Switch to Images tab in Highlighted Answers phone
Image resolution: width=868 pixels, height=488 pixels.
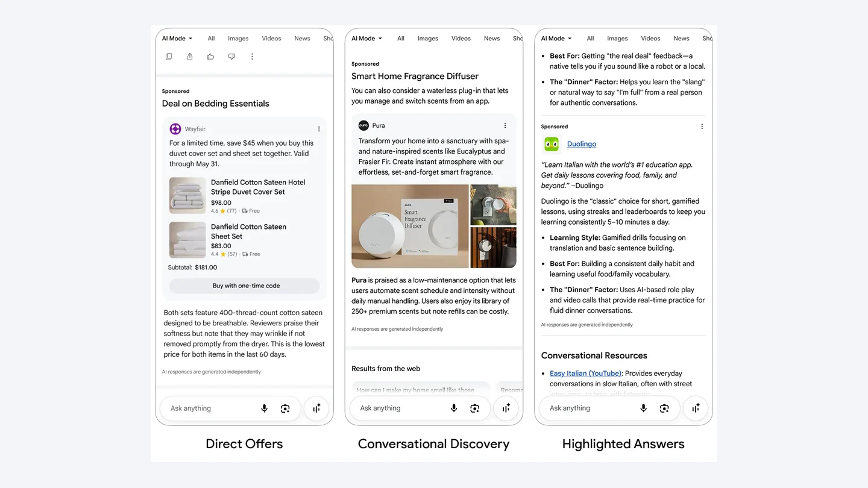coord(617,39)
